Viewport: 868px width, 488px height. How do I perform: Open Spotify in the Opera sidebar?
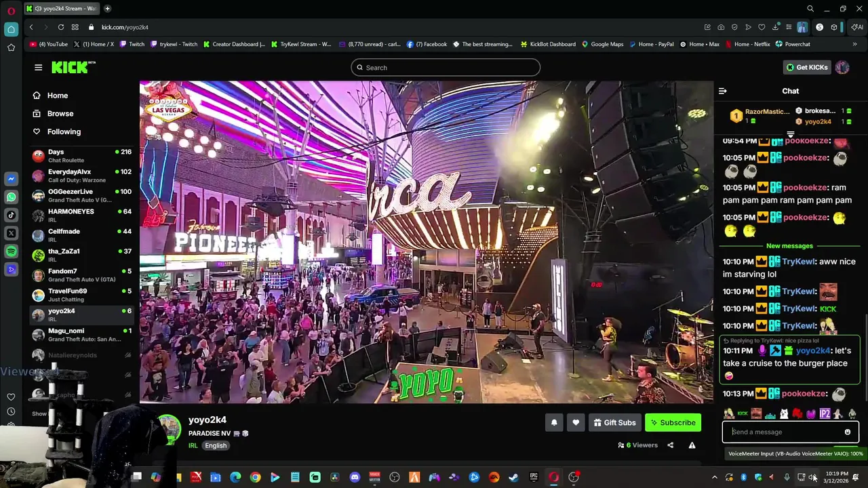point(11,251)
